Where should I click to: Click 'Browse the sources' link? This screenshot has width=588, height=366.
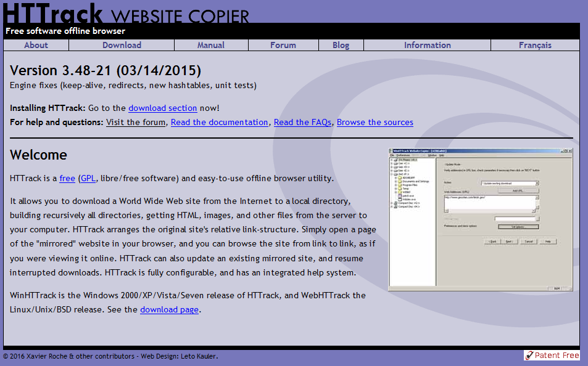coord(375,122)
